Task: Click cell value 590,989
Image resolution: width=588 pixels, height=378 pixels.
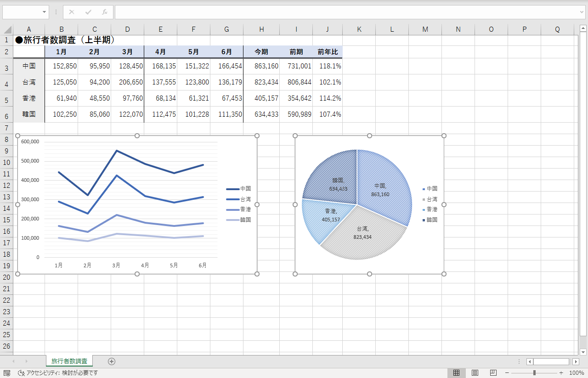Action: (x=296, y=114)
